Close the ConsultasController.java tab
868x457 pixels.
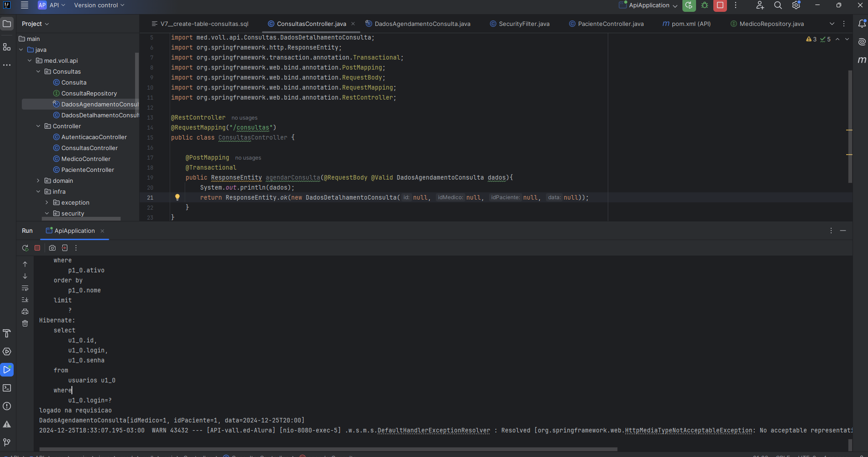tap(353, 24)
